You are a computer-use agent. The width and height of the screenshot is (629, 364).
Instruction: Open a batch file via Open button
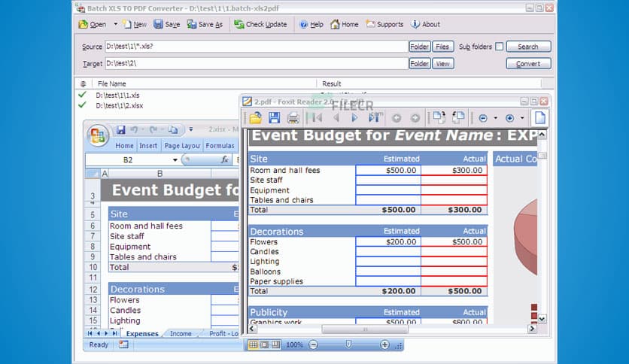[x=93, y=25]
